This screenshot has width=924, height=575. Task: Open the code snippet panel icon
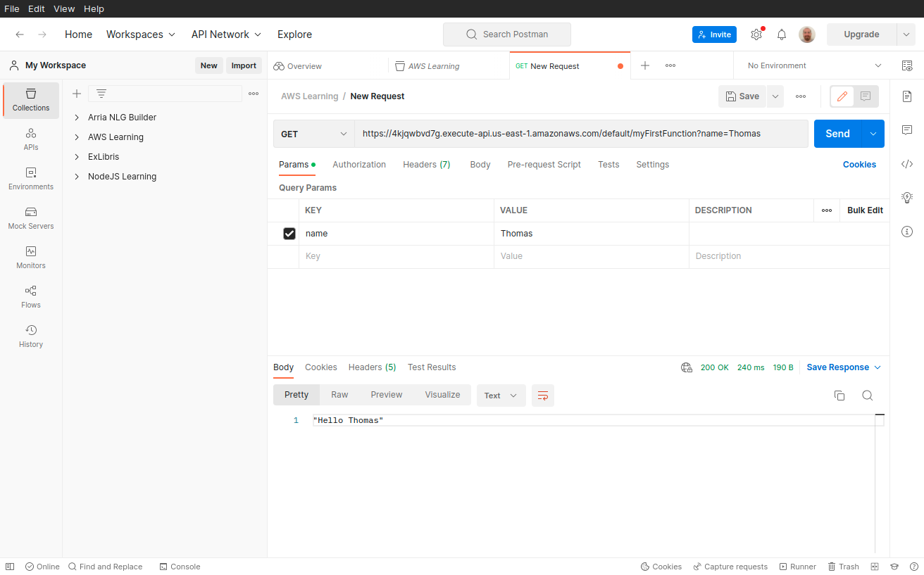point(907,164)
